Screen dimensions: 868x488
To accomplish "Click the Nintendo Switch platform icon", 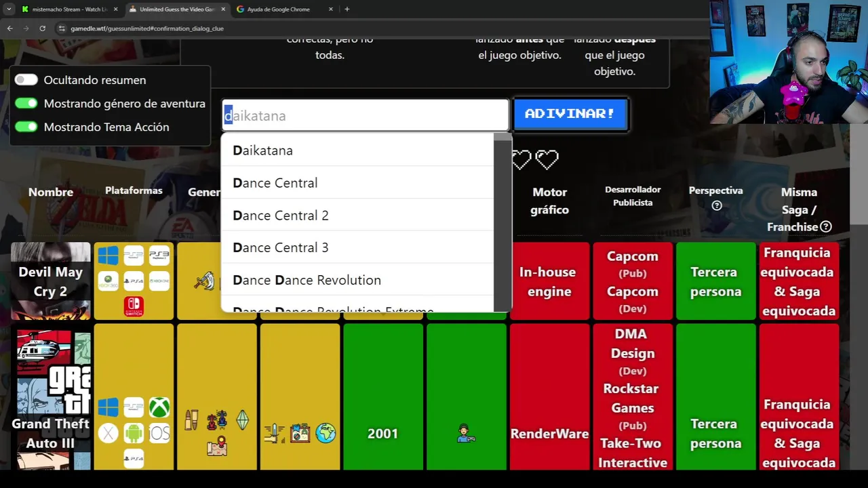I will tap(134, 306).
